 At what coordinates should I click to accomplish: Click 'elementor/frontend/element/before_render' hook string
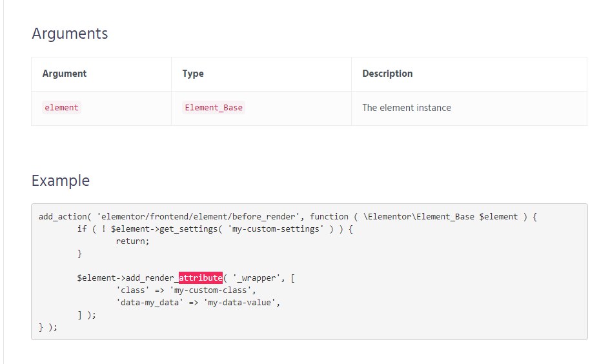coord(198,217)
